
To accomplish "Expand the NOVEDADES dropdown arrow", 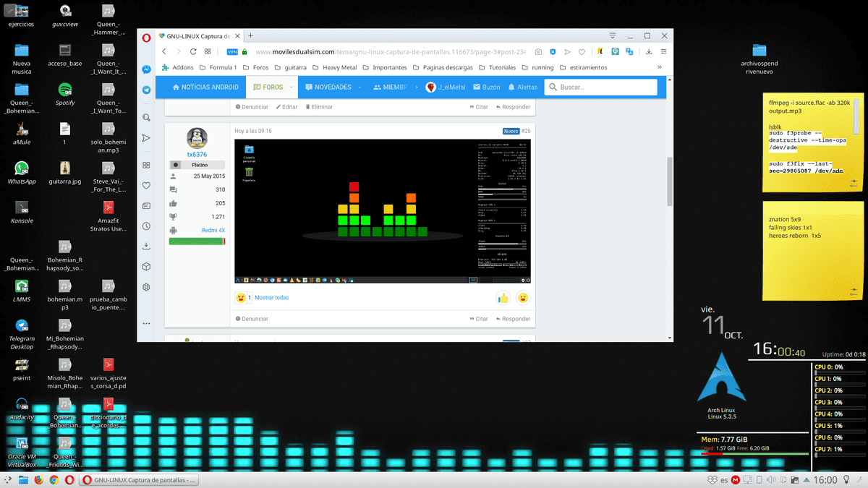I will [x=359, y=87].
